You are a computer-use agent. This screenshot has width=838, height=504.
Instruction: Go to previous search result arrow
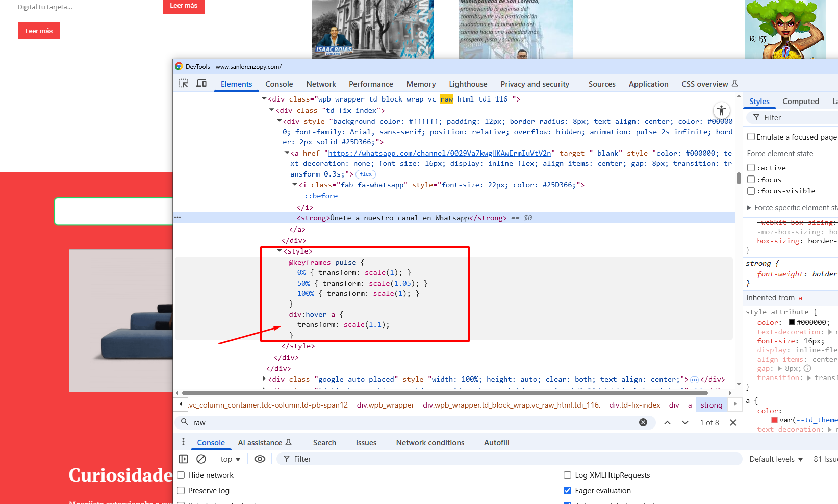tap(667, 422)
